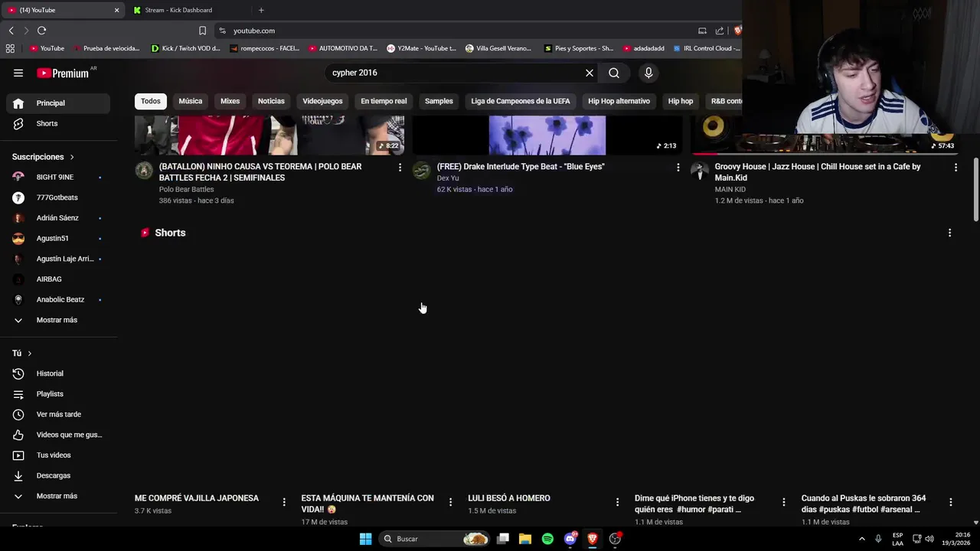Viewport: 980px width, 551px height.
Task: Go back with the browser back arrow
Action: pos(11,31)
